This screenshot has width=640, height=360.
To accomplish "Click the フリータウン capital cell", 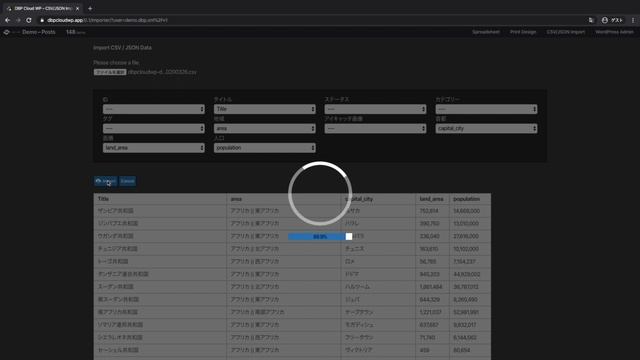I will pos(378,338).
